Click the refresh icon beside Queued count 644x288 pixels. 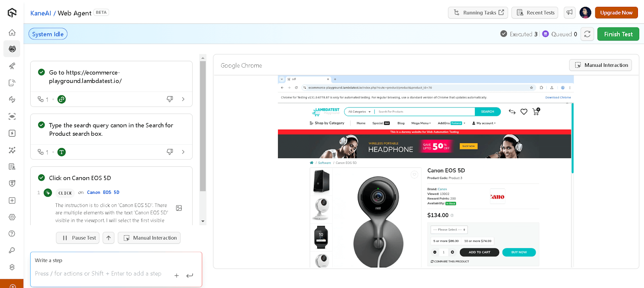coord(587,34)
